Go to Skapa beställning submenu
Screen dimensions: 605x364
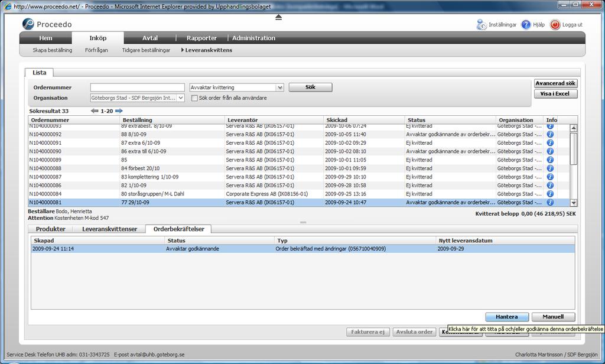coord(53,50)
